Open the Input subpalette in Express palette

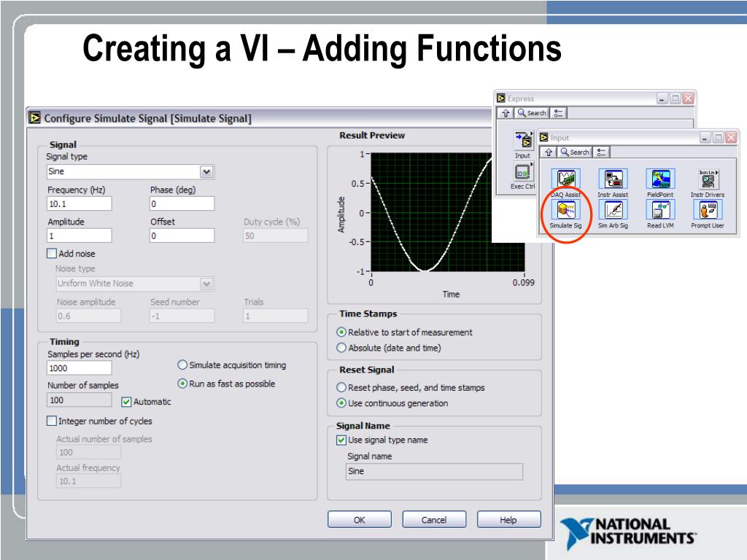(523, 141)
